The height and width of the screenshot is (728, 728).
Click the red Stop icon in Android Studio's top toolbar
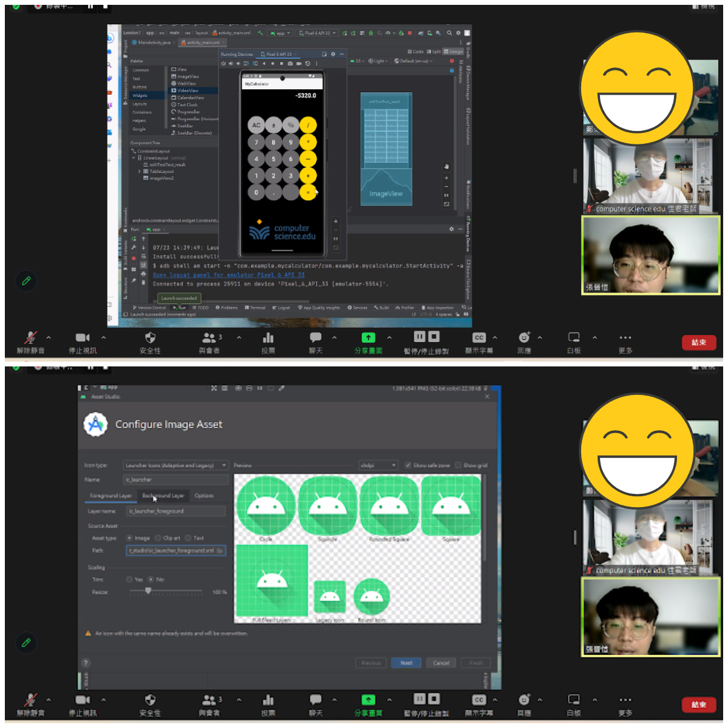pos(410,33)
